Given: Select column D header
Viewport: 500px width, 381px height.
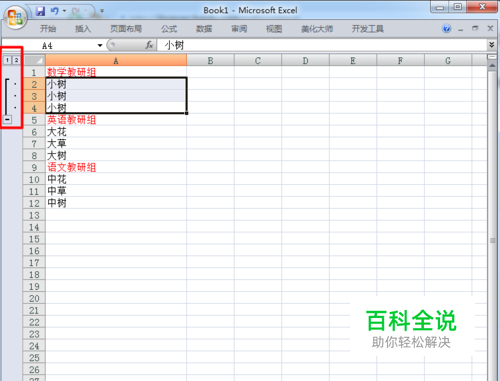Looking at the screenshot, I should (305, 61).
